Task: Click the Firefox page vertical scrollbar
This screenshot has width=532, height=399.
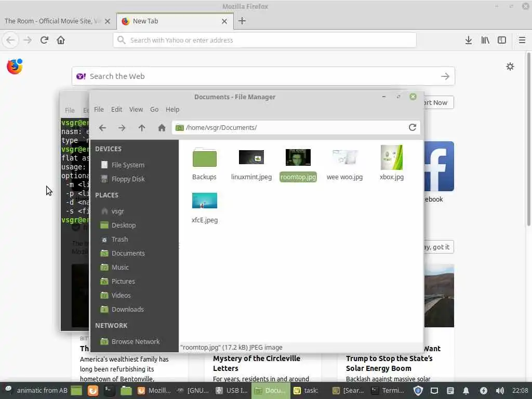Action: (x=528, y=139)
